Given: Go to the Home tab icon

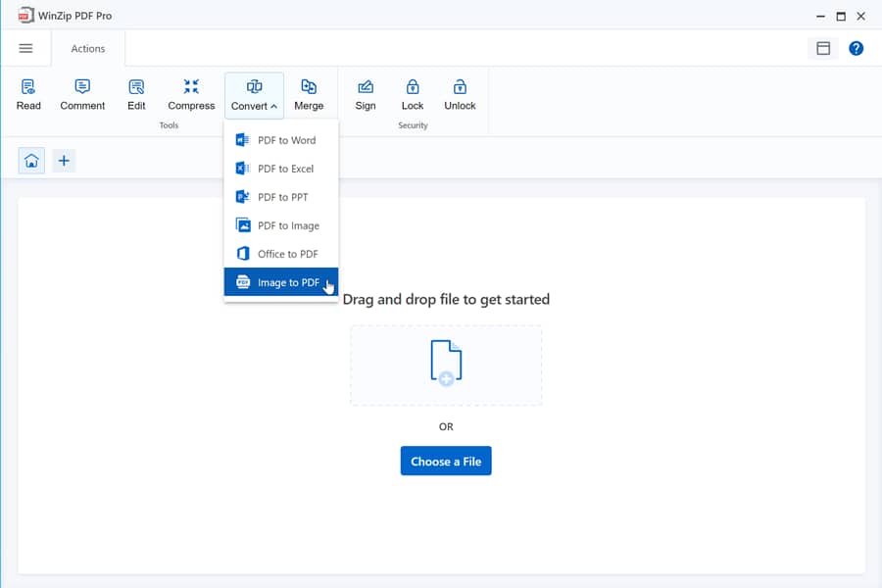Looking at the screenshot, I should pos(31,161).
